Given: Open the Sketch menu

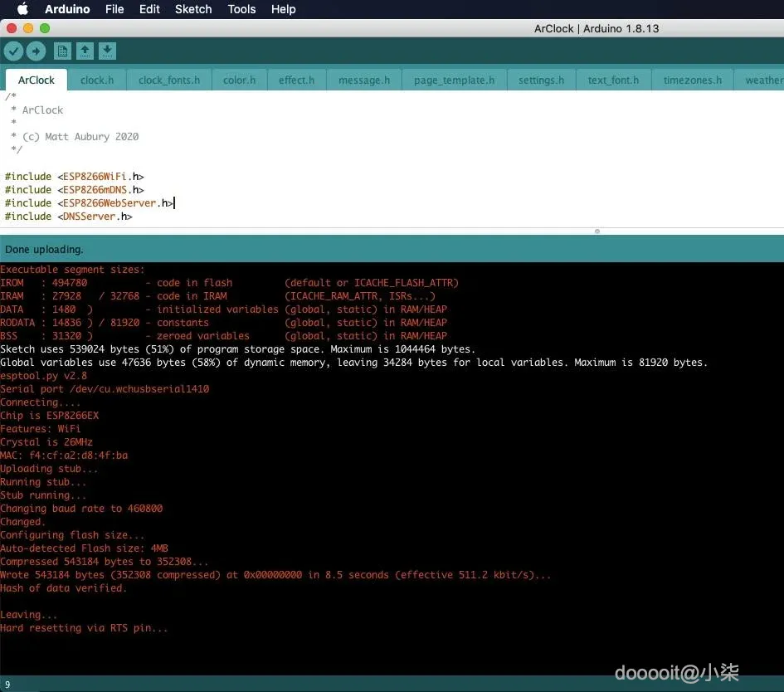Looking at the screenshot, I should (x=193, y=9).
